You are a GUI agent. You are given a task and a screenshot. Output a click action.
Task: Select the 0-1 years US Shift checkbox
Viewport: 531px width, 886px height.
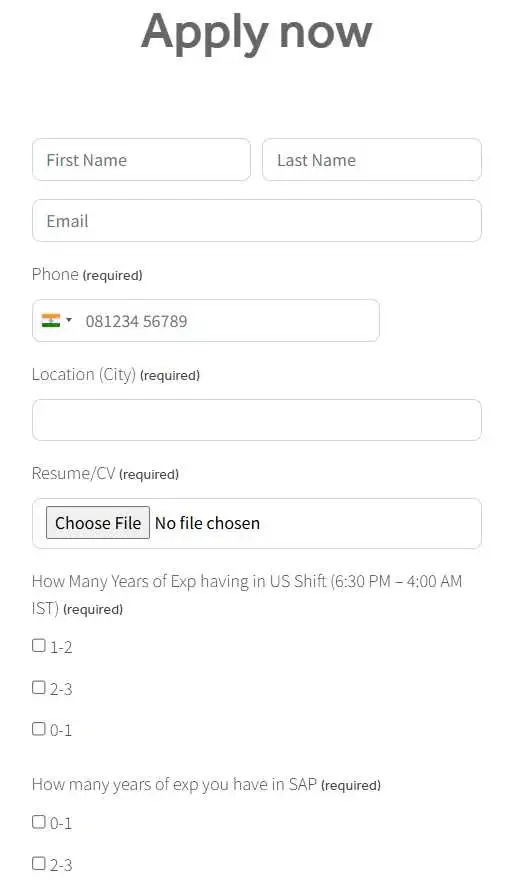38,728
